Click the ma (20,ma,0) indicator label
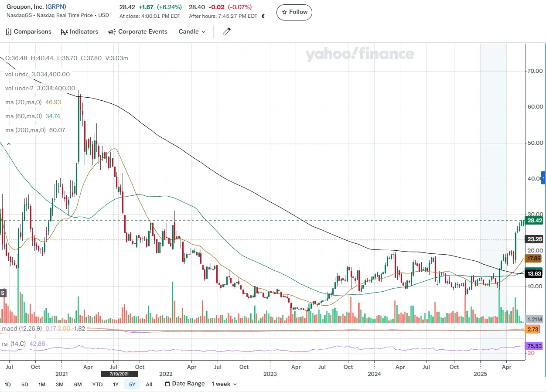Viewport: 546px width, 392px height. tap(24, 102)
